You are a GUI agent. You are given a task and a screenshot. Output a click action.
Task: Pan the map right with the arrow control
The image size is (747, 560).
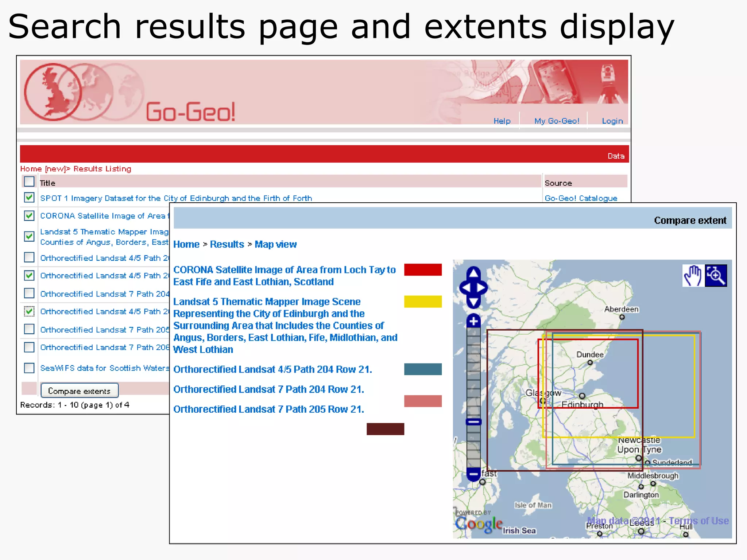click(482, 288)
